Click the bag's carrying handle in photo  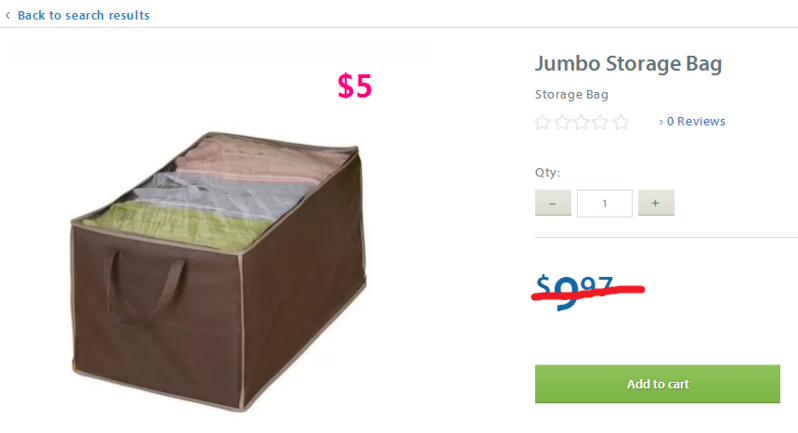[146, 286]
